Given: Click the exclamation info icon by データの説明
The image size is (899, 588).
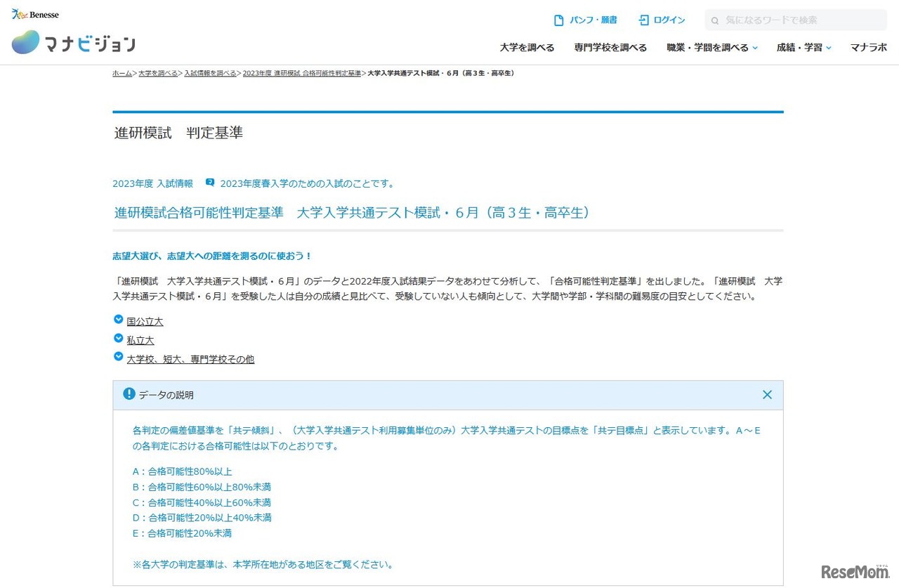Looking at the screenshot, I should pos(129,394).
